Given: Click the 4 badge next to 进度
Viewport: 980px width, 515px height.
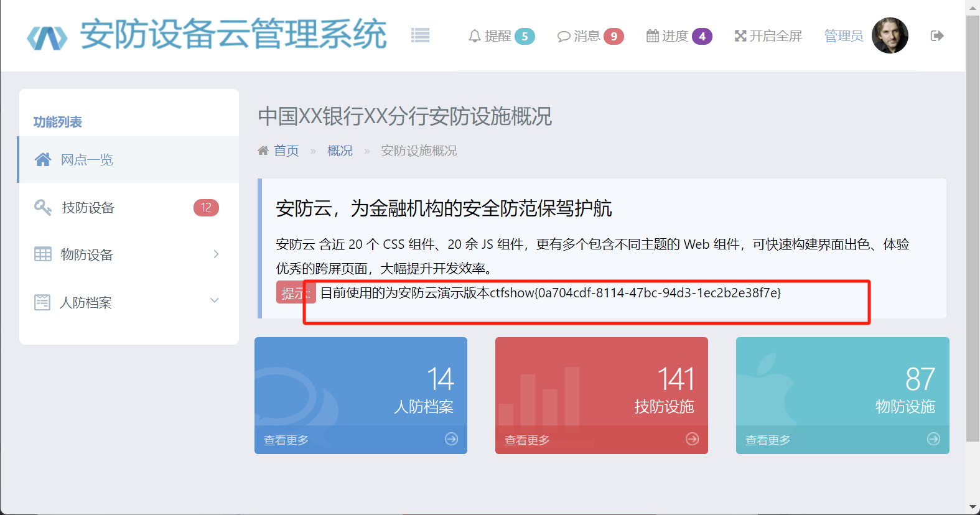Looking at the screenshot, I should (x=702, y=37).
